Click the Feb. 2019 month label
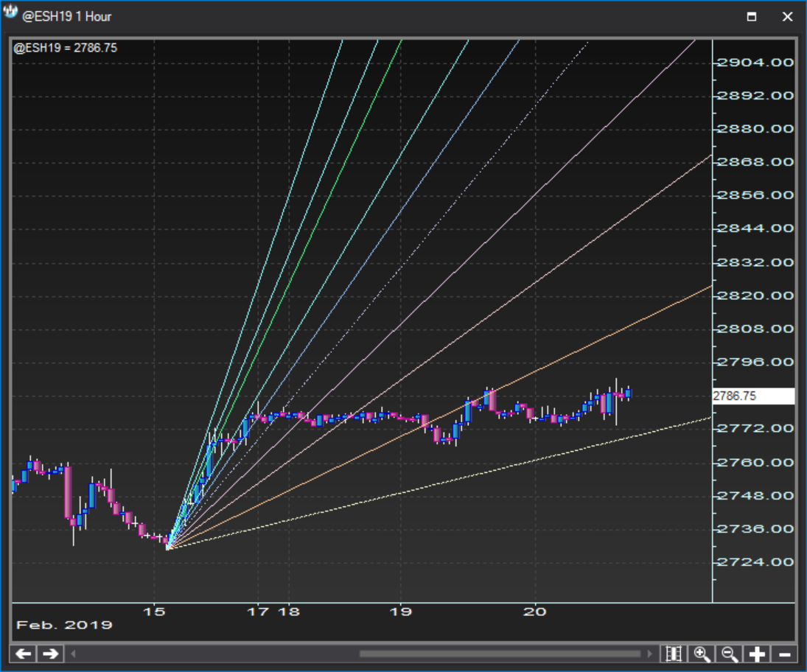The width and height of the screenshot is (807, 672). (64, 625)
